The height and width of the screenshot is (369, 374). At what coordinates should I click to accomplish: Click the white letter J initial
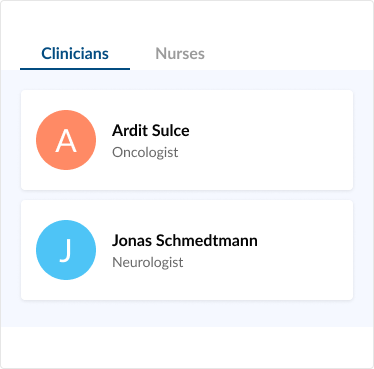click(x=66, y=250)
